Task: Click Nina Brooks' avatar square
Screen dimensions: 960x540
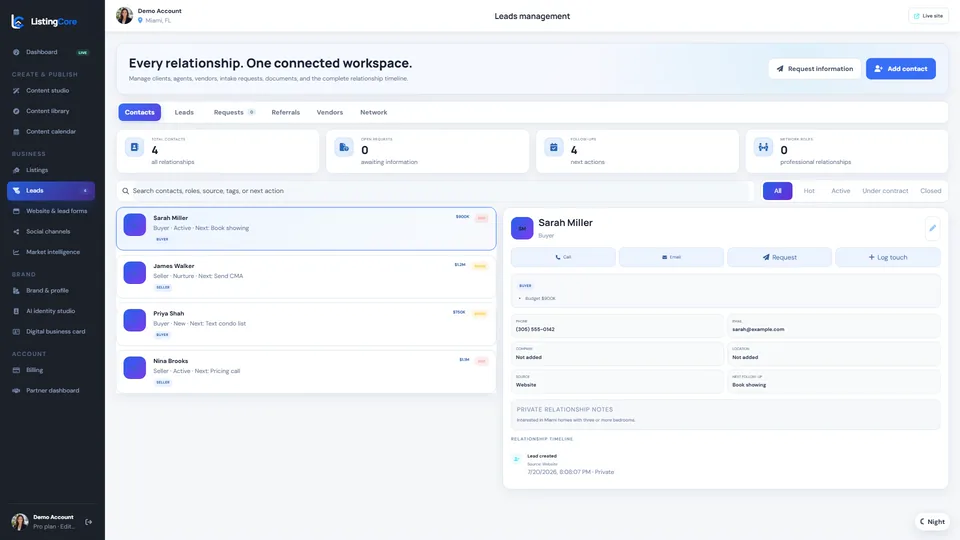Action: click(135, 367)
